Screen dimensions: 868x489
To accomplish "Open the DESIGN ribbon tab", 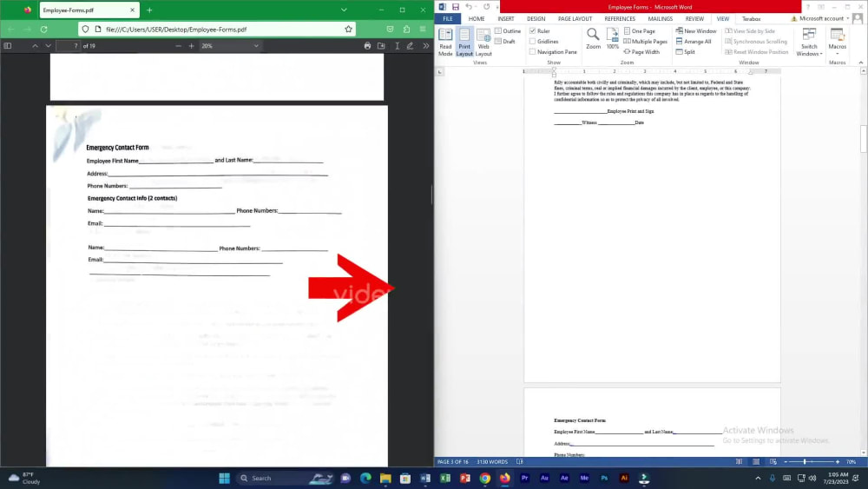I will coord(536,19).
